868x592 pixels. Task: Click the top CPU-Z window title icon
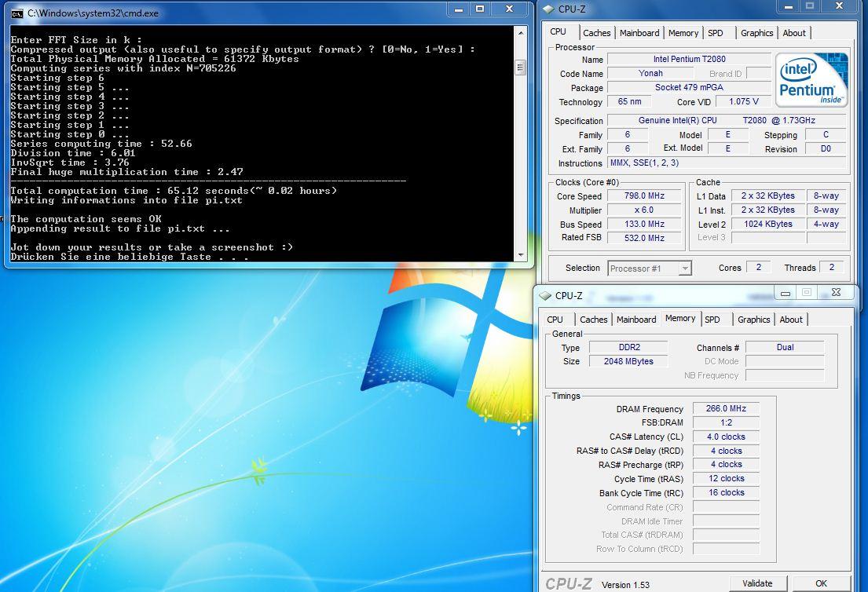click(x=548, y=9)
